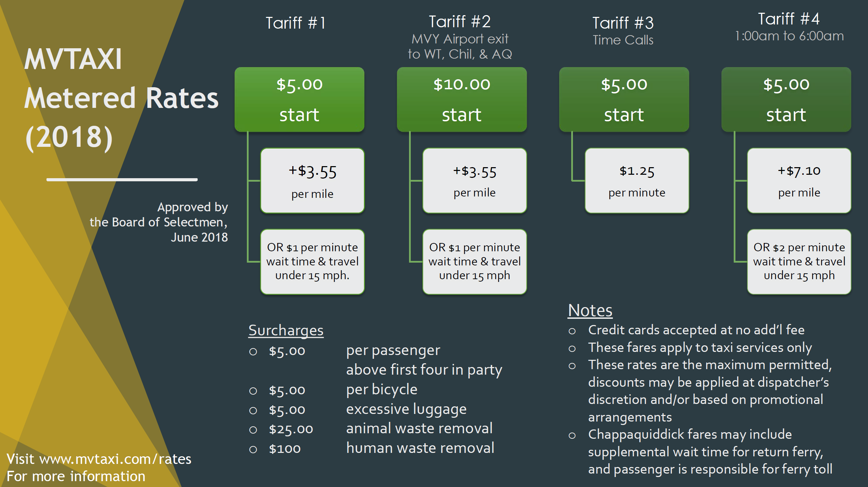Click Tariff #1 OR $1 per minute box

click(x=312, y=262)
